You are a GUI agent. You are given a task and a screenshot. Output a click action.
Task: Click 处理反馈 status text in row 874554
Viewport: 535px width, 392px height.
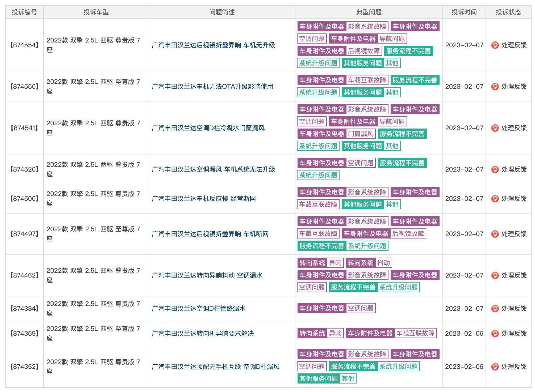514,45
